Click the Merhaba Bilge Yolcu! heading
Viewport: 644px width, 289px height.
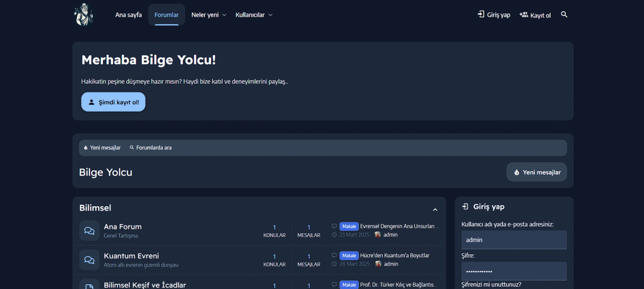click(x=149, y=60)
